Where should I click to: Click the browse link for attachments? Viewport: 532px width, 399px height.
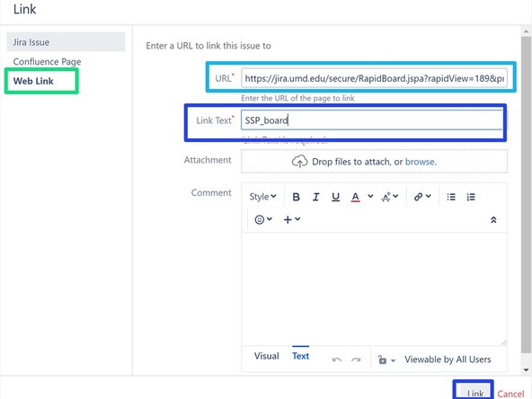(421, 162)
